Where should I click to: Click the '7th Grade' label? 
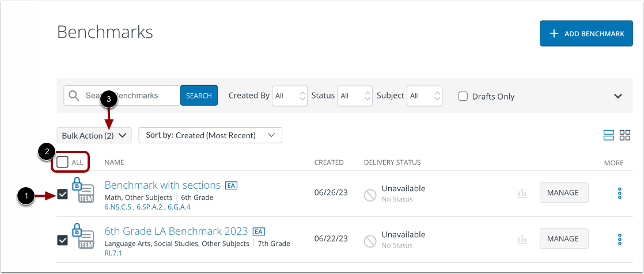274,243
